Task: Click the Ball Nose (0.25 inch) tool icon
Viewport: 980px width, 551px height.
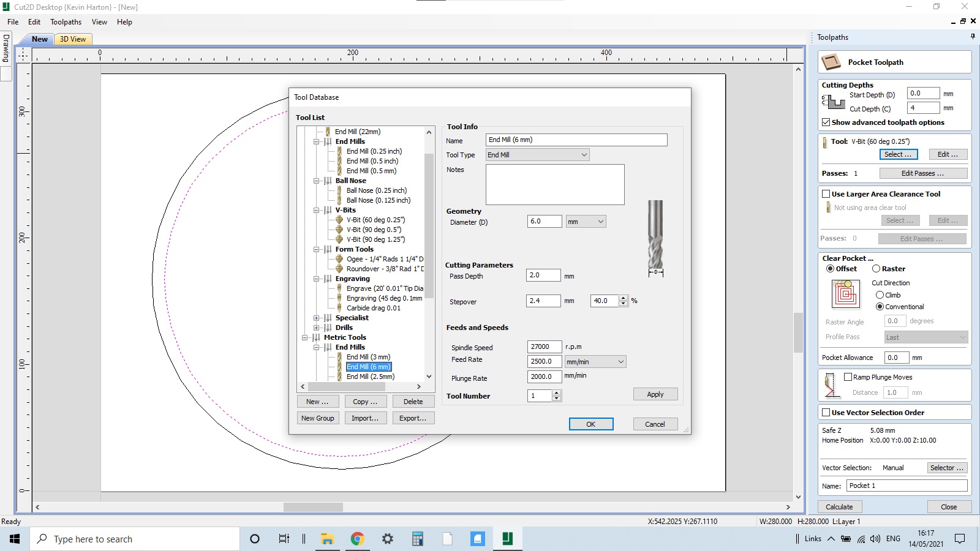Action: pos(339,190)
